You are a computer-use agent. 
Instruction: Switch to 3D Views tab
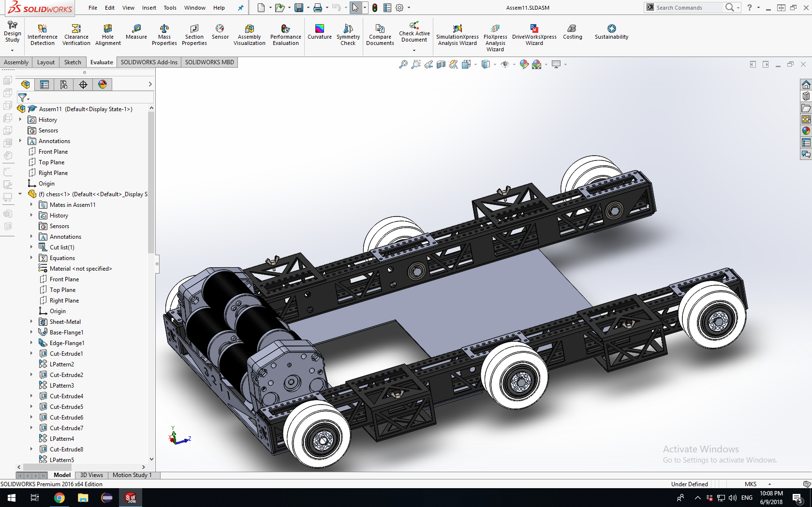[91, 475]
